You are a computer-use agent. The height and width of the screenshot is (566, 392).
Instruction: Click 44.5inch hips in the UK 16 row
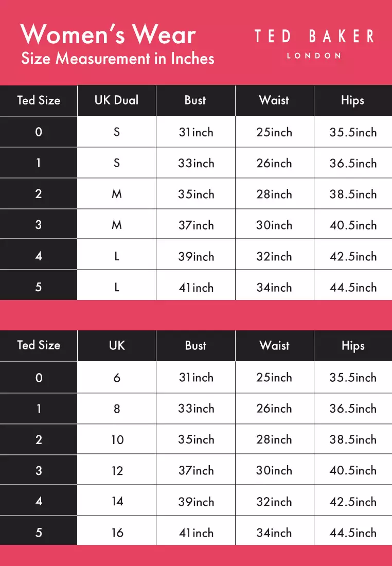click(x=353, y=533)
